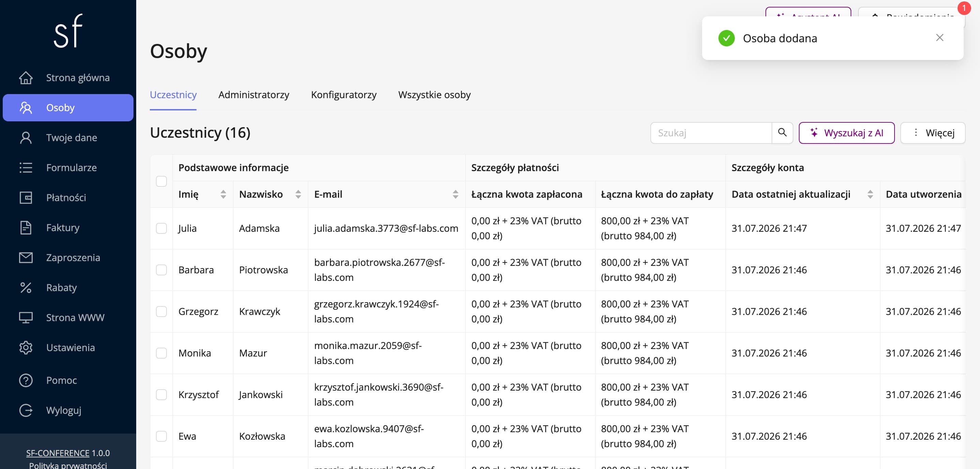Click the question mark icon beside Pomoc
This screenshot has height=469, width=980.
(26, 380)
